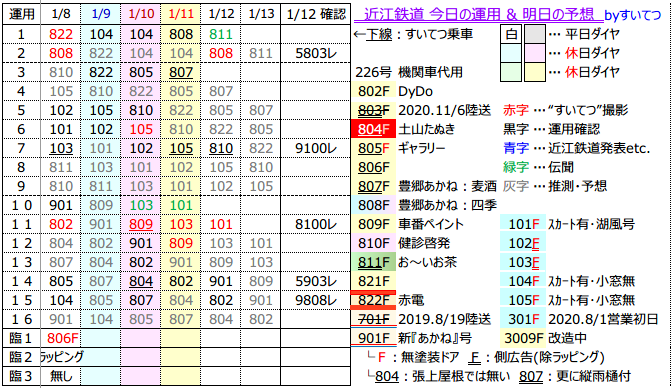The image size is (671, 388).
Task: Select the struck-through 803F entry
Action: tap(374, 110)
